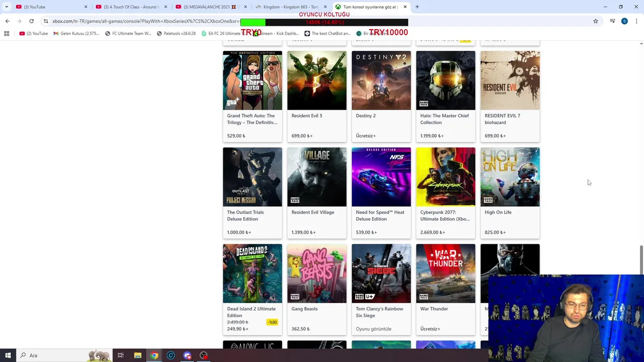644x362 pixels.
Task: Click the -%90 discount badge
Action: [x=272, y=322]
